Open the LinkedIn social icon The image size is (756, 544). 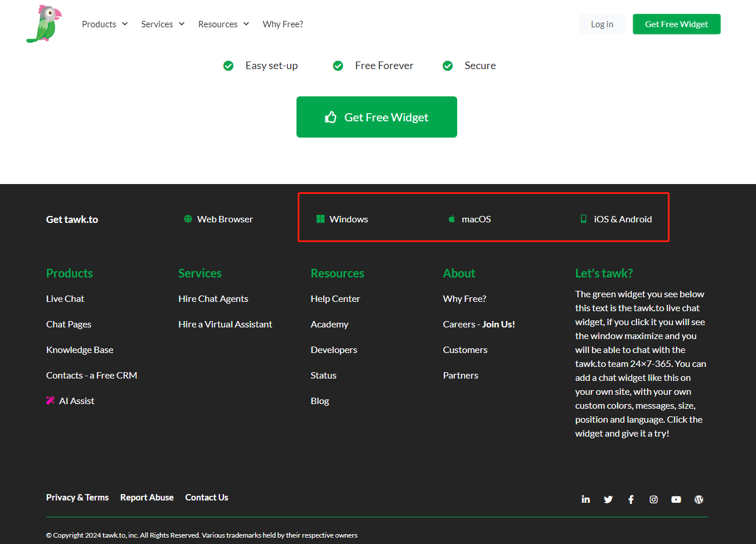(x=585, y=499)
